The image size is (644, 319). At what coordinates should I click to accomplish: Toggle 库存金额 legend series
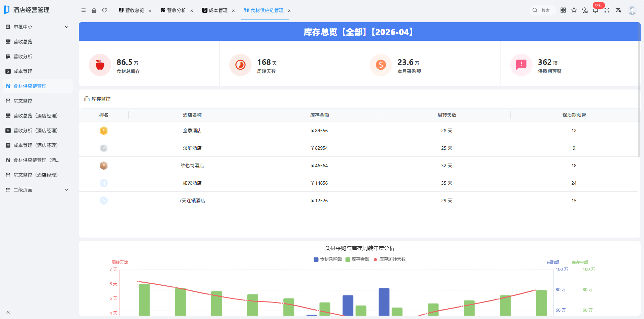(x=357, y=259)
